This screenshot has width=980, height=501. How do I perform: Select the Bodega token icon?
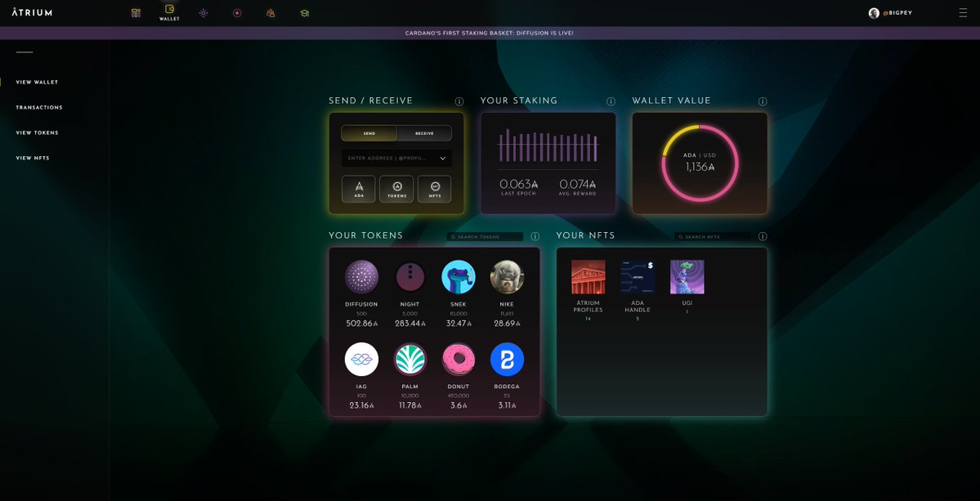click(507, 359)
